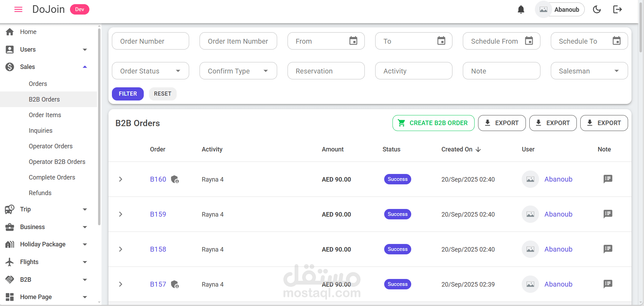Clear filters with the RESET button
This screenshot has height=306, width=644.
(163, 94)
